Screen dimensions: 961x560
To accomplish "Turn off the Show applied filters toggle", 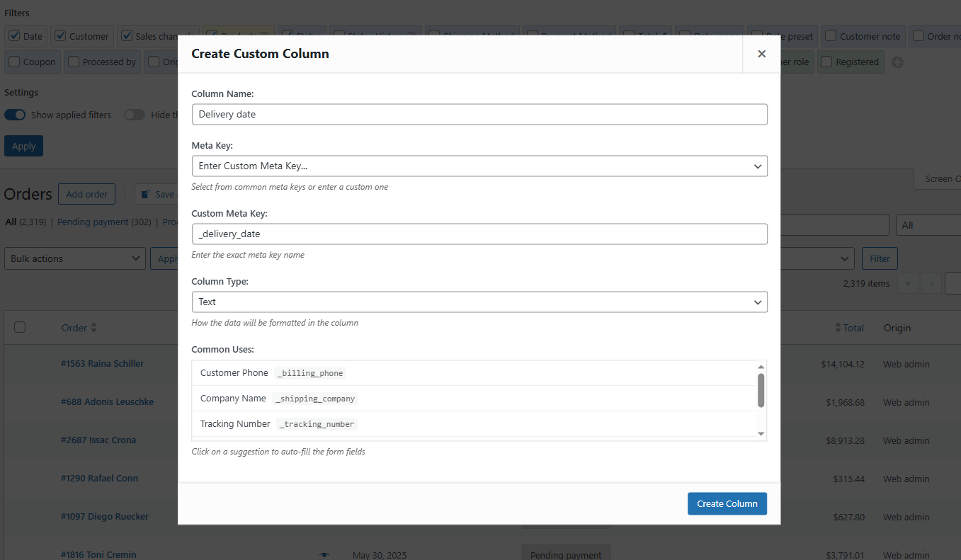I will tap(15, 114).
